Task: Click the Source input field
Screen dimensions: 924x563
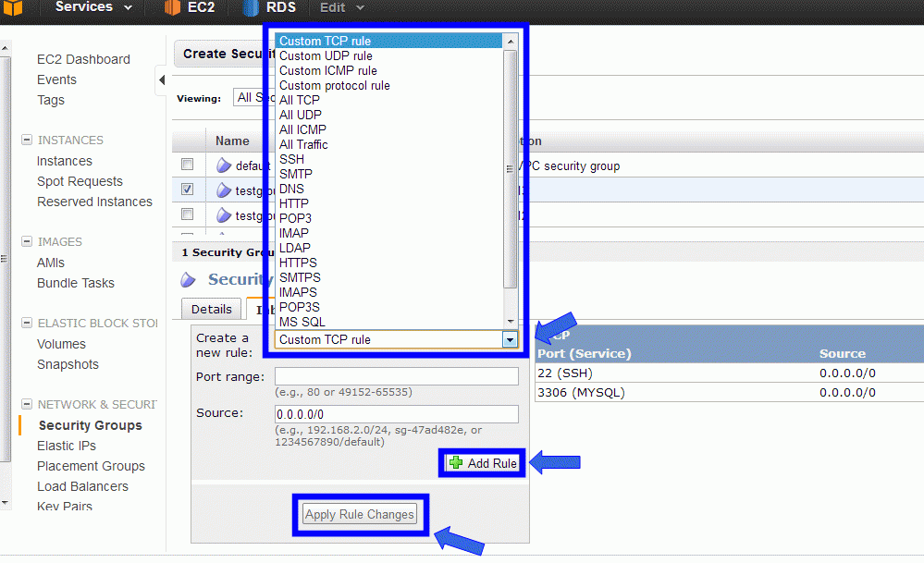Action: coord(397,414)
